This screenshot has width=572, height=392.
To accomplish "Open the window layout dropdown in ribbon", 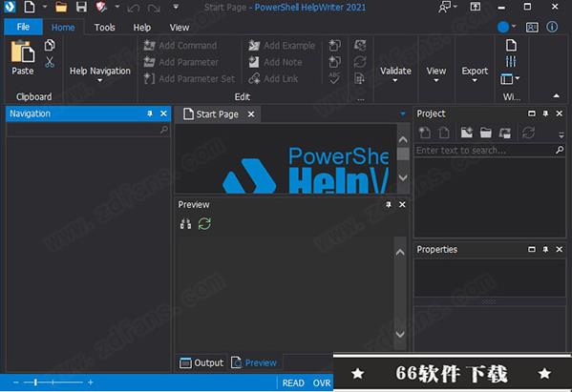I will (510, 78).
